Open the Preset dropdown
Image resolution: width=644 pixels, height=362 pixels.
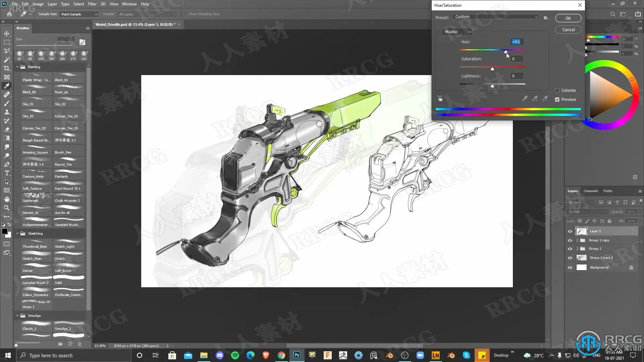tap(495, 17)
